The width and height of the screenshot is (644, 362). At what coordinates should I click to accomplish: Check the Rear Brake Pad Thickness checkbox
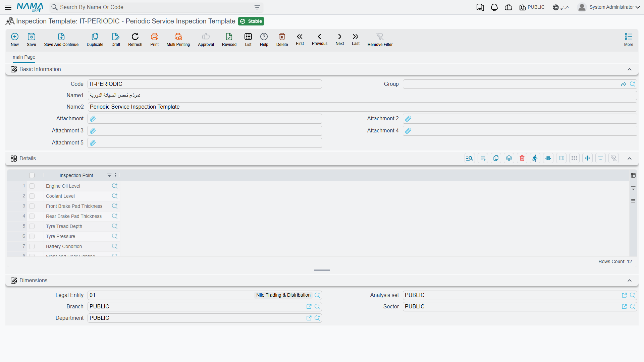32,216
